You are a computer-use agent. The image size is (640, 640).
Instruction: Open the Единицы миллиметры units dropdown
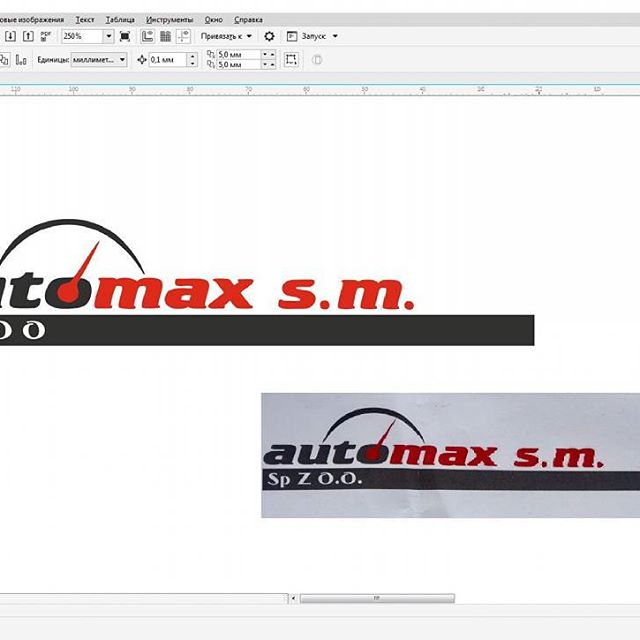click(99, 60)
